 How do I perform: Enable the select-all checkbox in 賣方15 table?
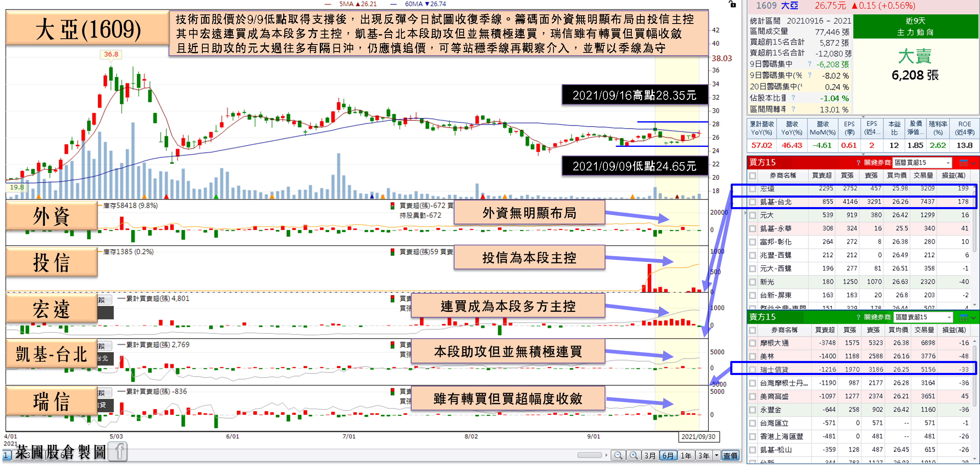[753, 330]
